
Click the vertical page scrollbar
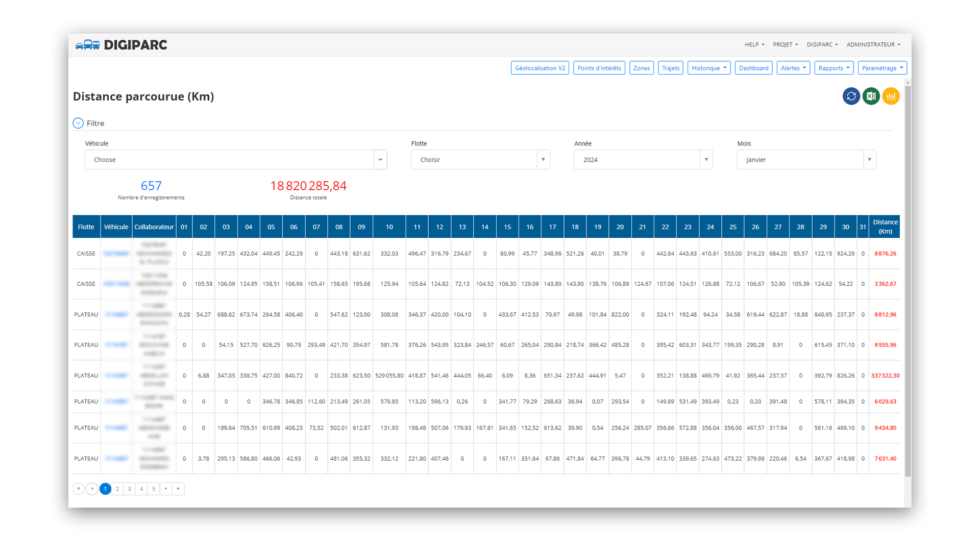click(908, 281)
